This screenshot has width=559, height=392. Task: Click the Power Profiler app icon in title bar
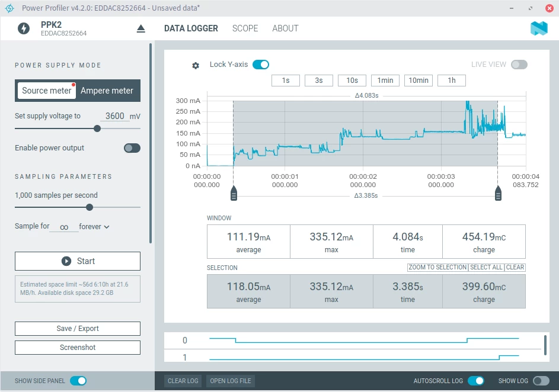click(9, 8)
